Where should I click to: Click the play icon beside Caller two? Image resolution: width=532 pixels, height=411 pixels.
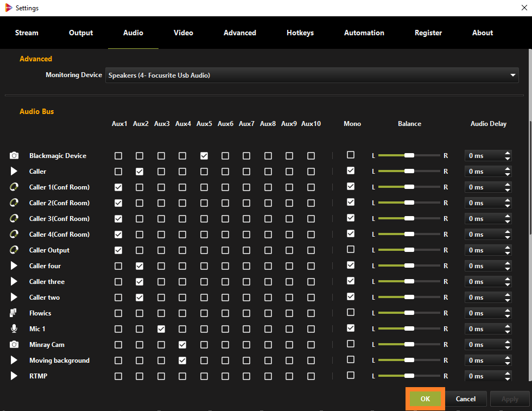point(14,297)
